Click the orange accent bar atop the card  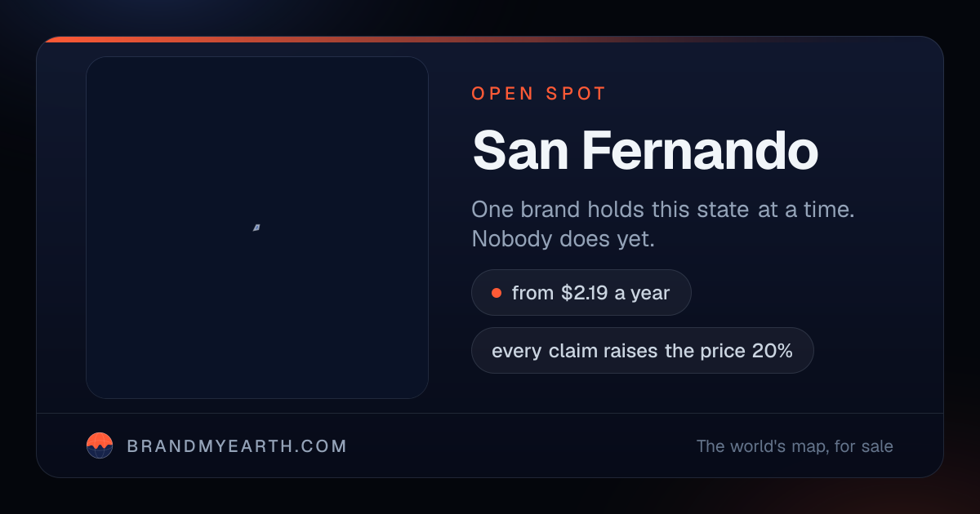490,39
